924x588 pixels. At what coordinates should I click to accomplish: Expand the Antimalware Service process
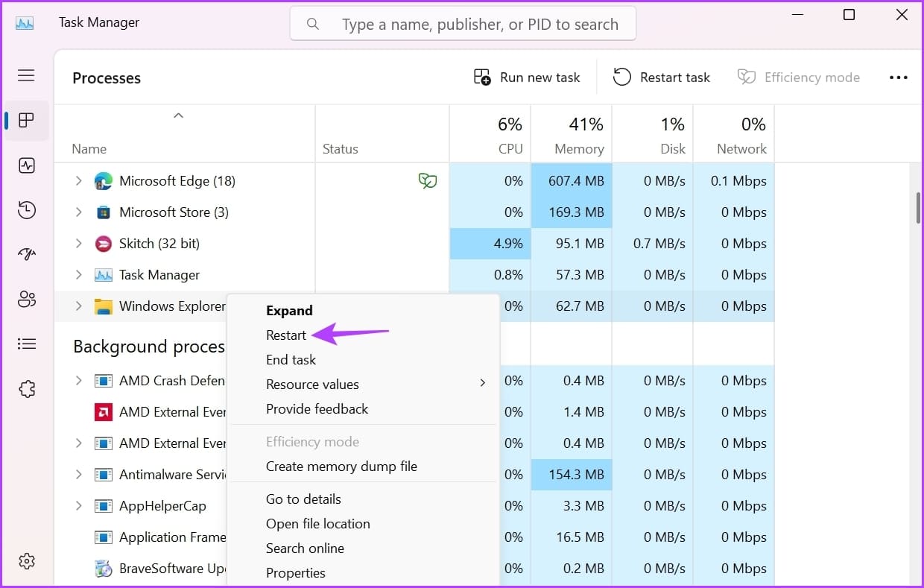78,475
